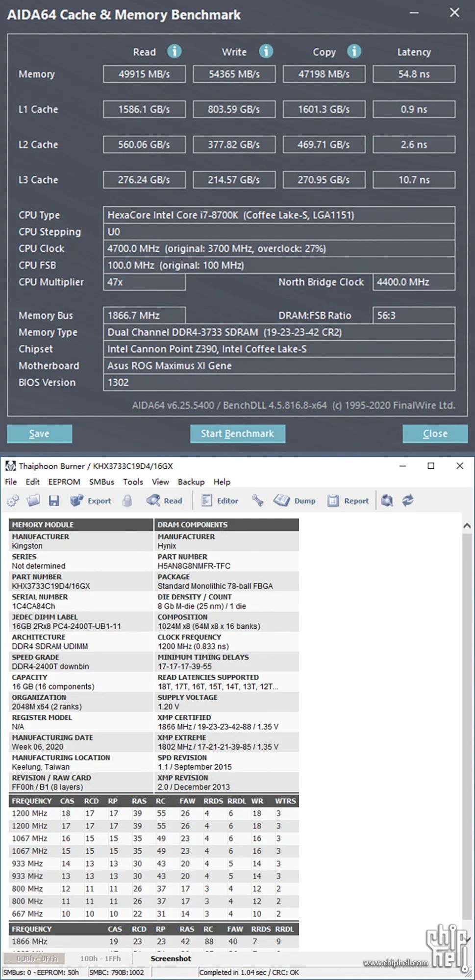The height and width of the screenshot is (980, 475).
Task: Click the 1866 MHz XMP frequency row
Action: click(154, 941)
